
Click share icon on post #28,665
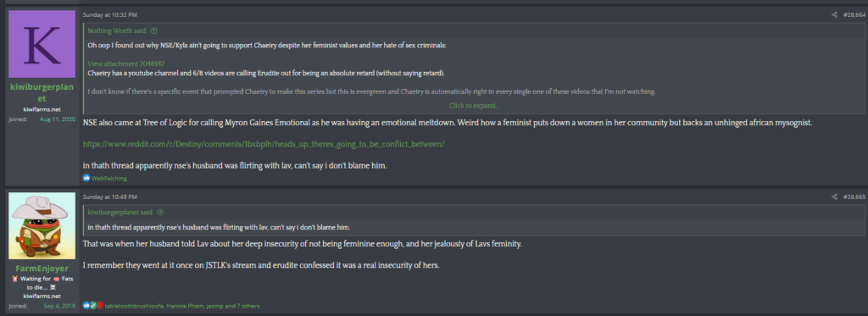coord(834,197)
